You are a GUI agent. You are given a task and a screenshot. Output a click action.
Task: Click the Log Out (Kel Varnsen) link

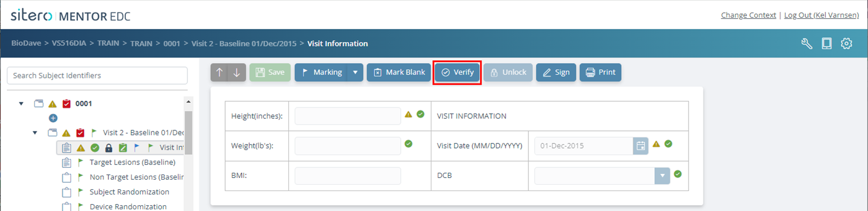(821, 15)
